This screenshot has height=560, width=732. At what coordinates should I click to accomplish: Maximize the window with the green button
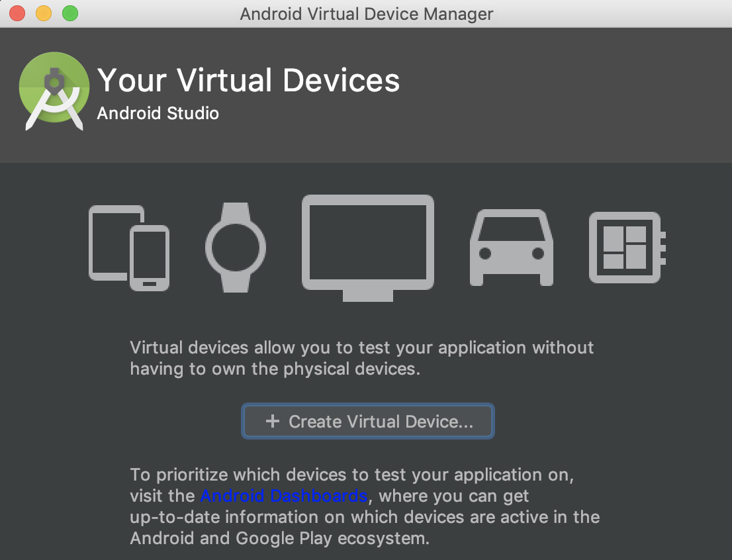[x=71, y=13]
